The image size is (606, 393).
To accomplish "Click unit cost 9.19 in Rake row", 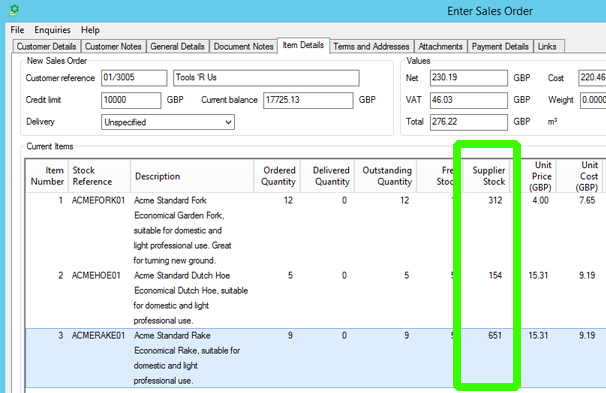I will click(587, 335).
